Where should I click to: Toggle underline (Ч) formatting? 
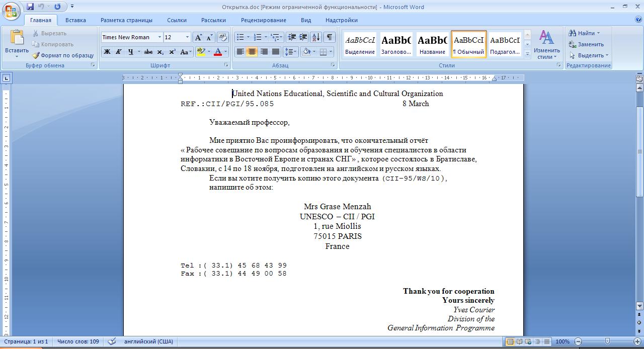click(131, 52)
